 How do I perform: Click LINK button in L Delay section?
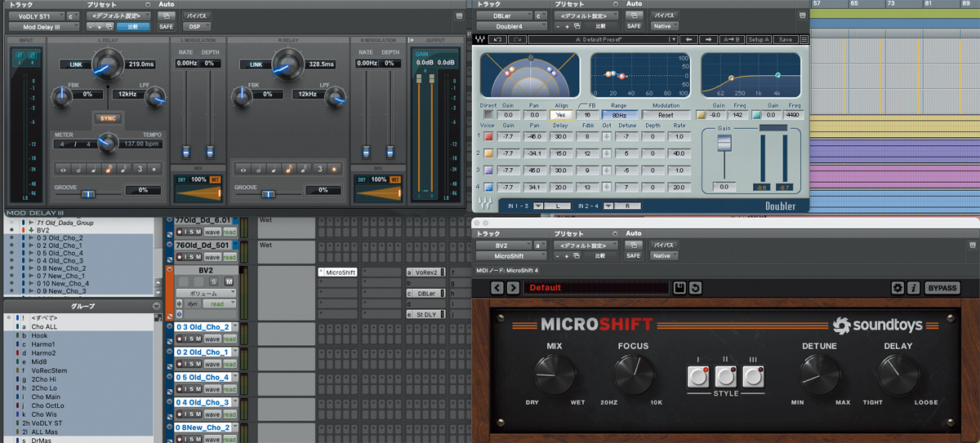coord(75,64)
